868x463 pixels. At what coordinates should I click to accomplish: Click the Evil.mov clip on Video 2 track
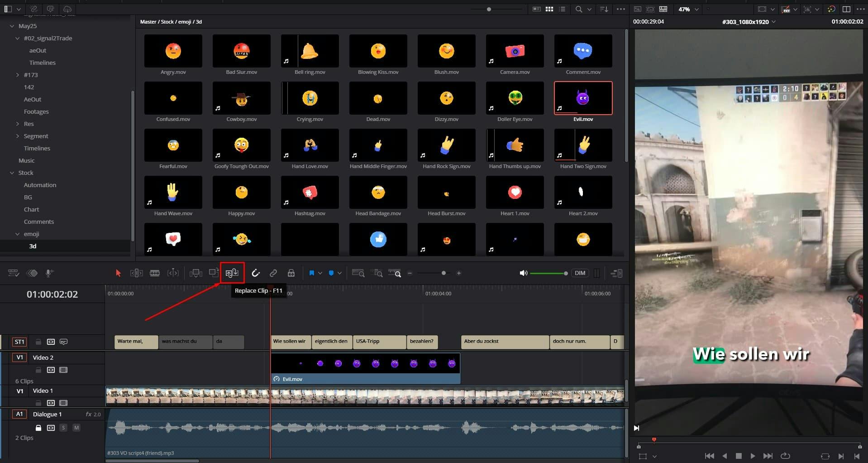(365, 369)
